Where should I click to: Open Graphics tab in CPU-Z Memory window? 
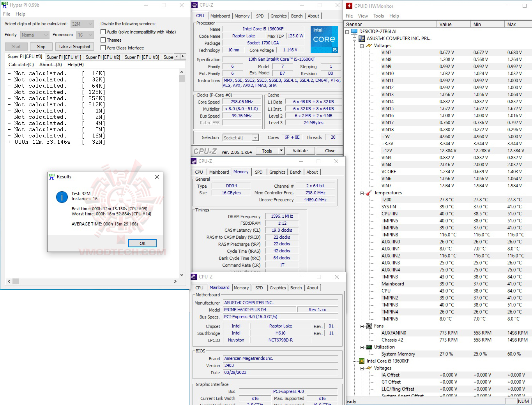click(277, 172)
